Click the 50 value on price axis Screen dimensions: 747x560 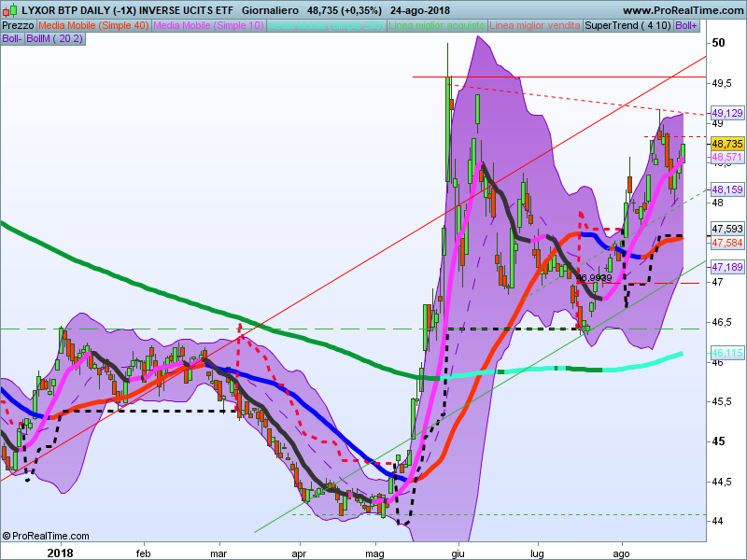[718, 43]
